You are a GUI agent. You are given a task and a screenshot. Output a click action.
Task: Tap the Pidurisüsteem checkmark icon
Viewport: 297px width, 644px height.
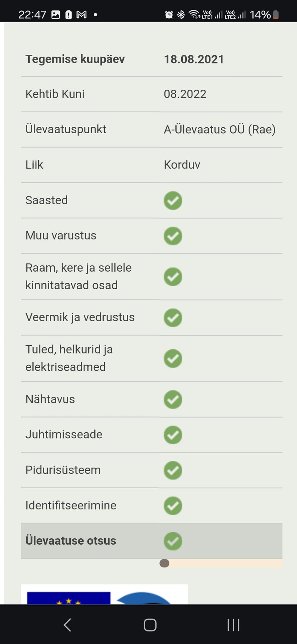(173, 470)
